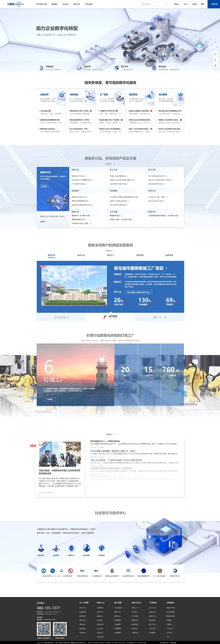Image resolution: width=220 pixels, height=644 pixels.
Task: Click the left QR code in the footer
Action: [x=44, y=629]
